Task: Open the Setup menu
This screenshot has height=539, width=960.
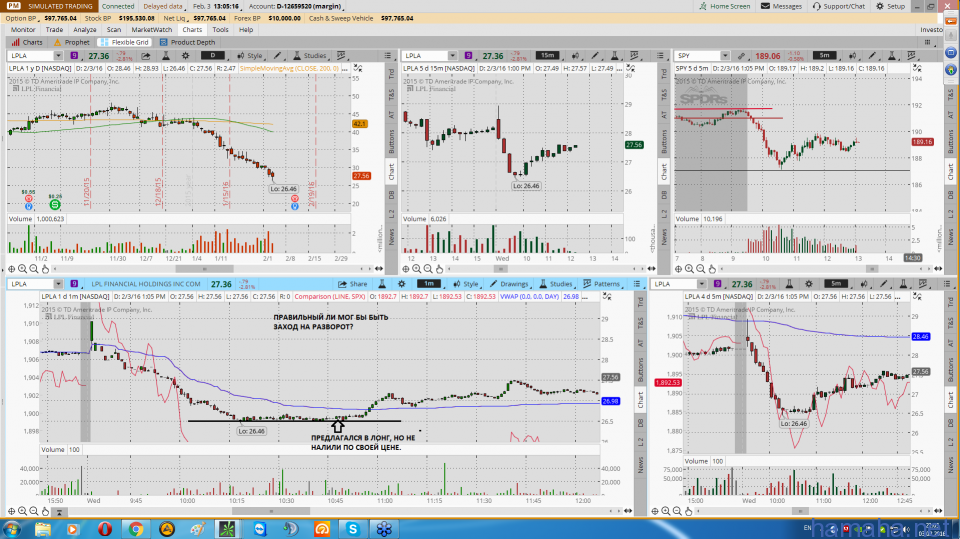Action: (x=890, y=6)
